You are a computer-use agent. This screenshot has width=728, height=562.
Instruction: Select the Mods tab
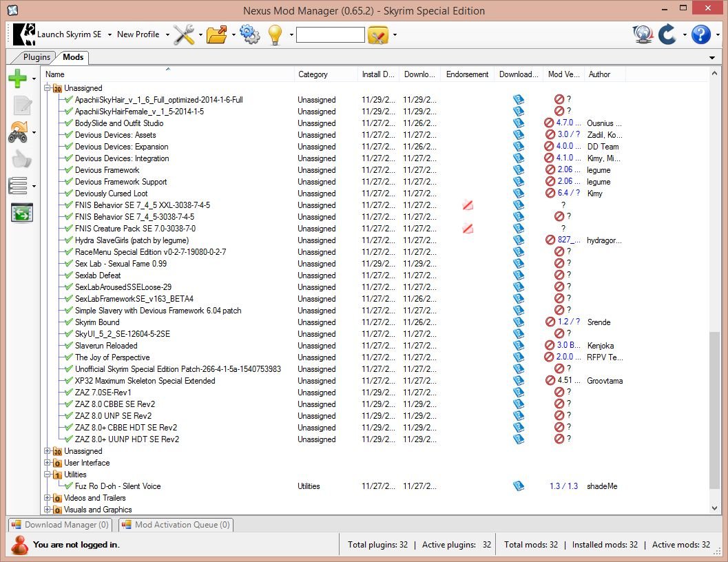(x=73, y=57)
